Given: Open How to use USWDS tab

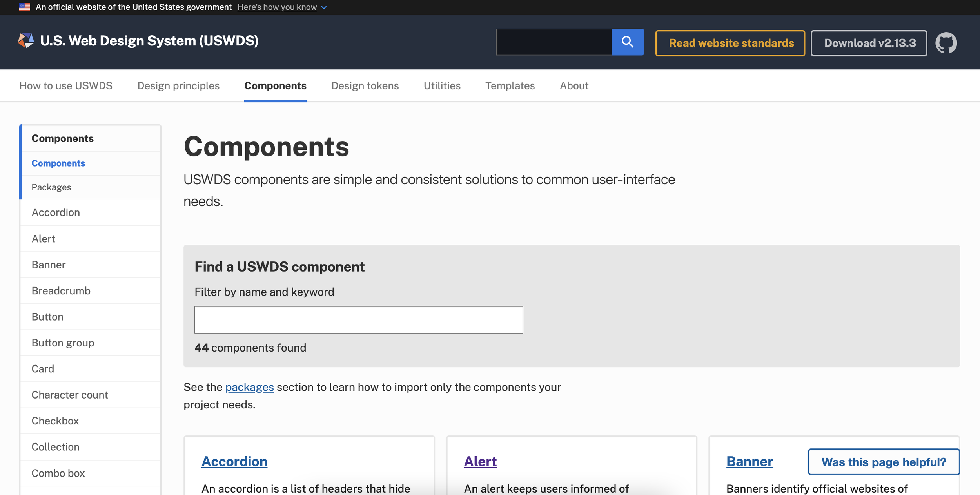Looking at the screenshot, I should tap(66, 85).
